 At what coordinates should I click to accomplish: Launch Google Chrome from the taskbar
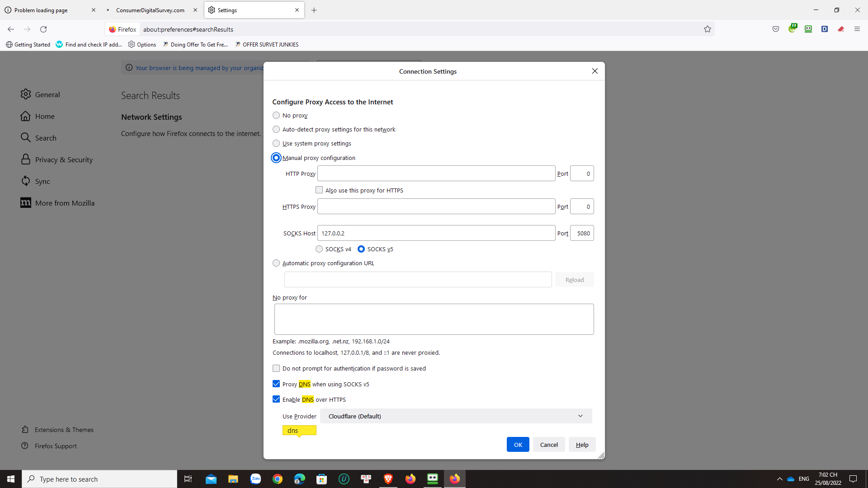(x=278, y=479)
